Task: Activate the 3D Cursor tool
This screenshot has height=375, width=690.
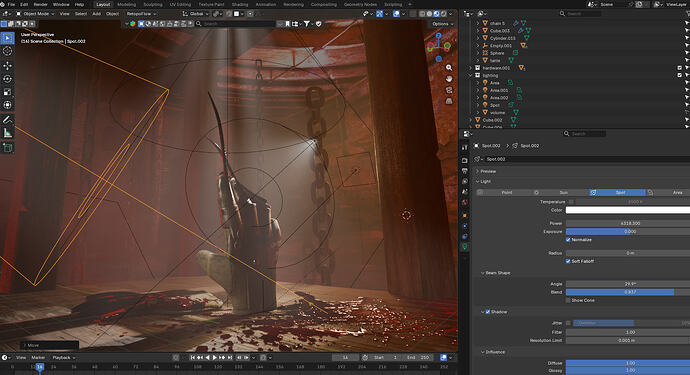Action: pyautogui.click(x=7, y=51)
